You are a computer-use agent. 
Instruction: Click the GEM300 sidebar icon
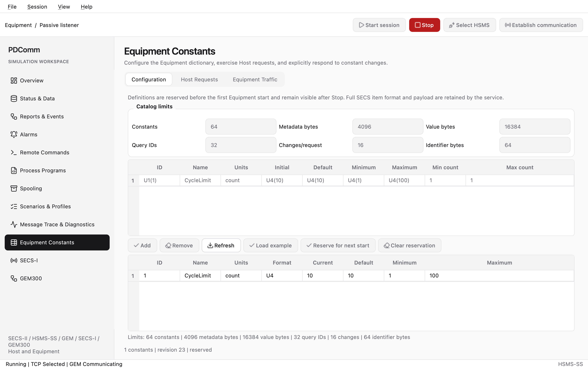point(14,279)
